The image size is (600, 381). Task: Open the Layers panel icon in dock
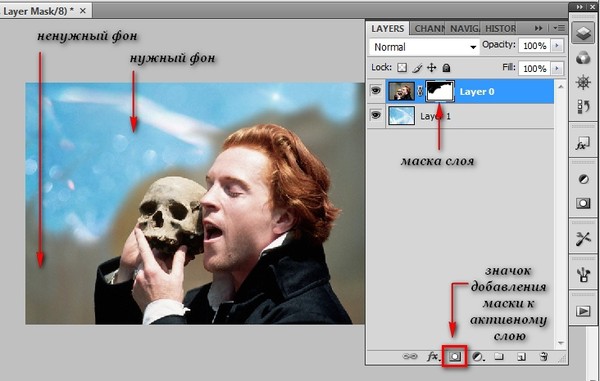click(583, 33)
